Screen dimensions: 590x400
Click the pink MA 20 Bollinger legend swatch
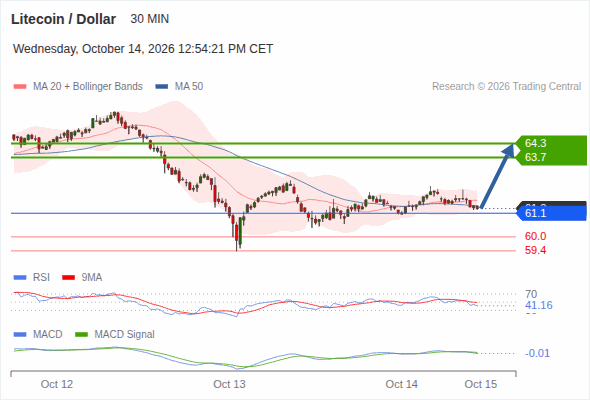click(20, 87)
